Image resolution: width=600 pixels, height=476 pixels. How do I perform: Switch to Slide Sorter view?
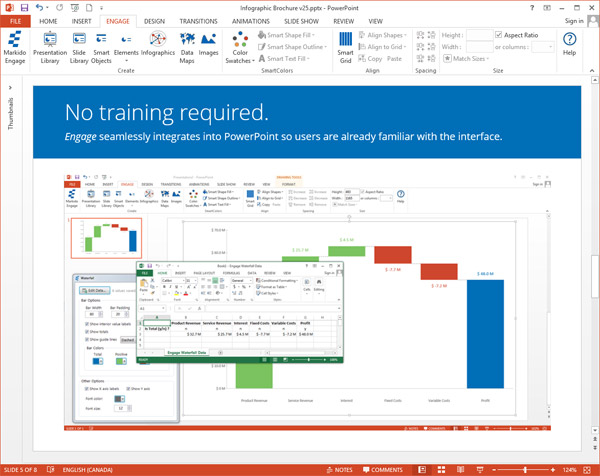pos(441,469)
